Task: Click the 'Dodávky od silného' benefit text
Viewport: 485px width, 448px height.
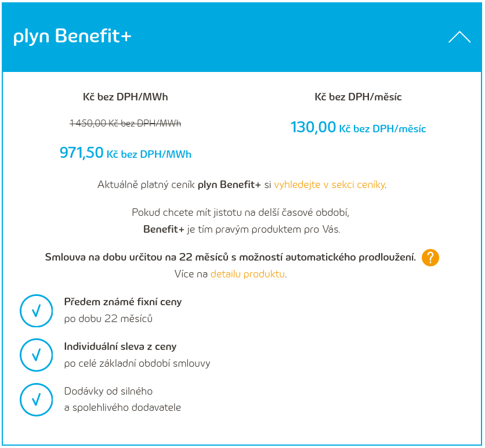Action: [108, 391]
